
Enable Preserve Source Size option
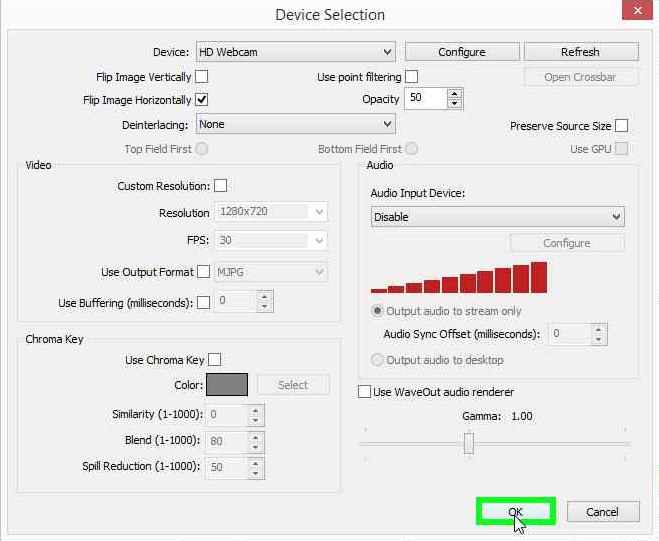(622, 126)
